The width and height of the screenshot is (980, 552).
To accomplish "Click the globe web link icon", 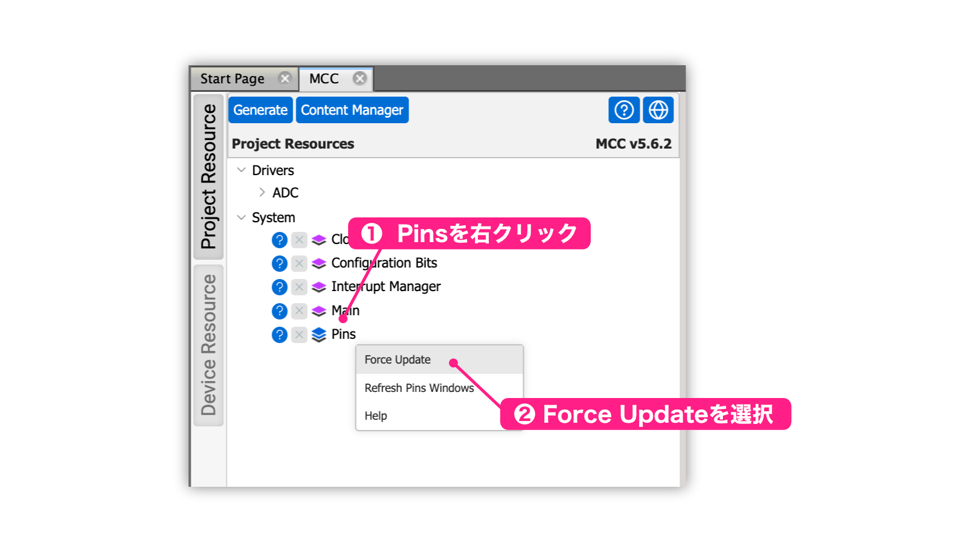I will tap(658, 110).
